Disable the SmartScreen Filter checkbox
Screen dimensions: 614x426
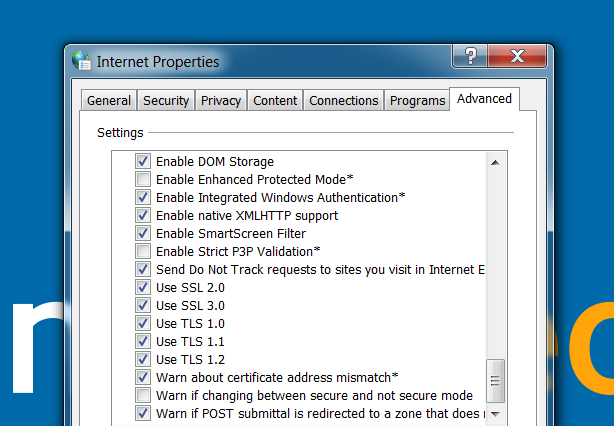coord(143,233)
